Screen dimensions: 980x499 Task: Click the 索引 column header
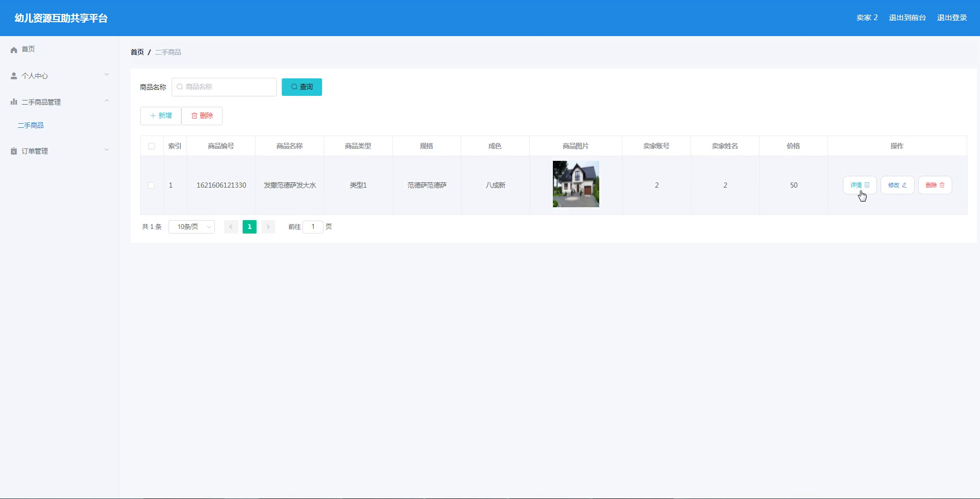point(175,146)
